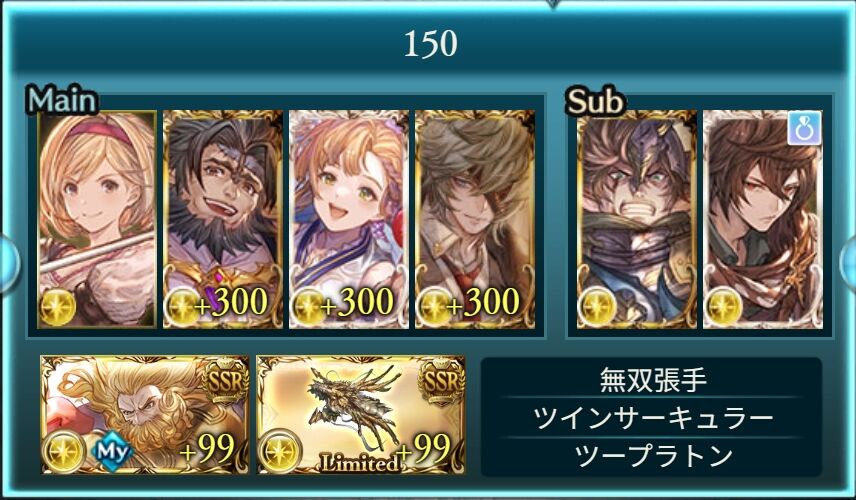This screenshot has width=856, height=500.
Task: Open the bearded black-haired character card
Action: [x=223, y=219]
